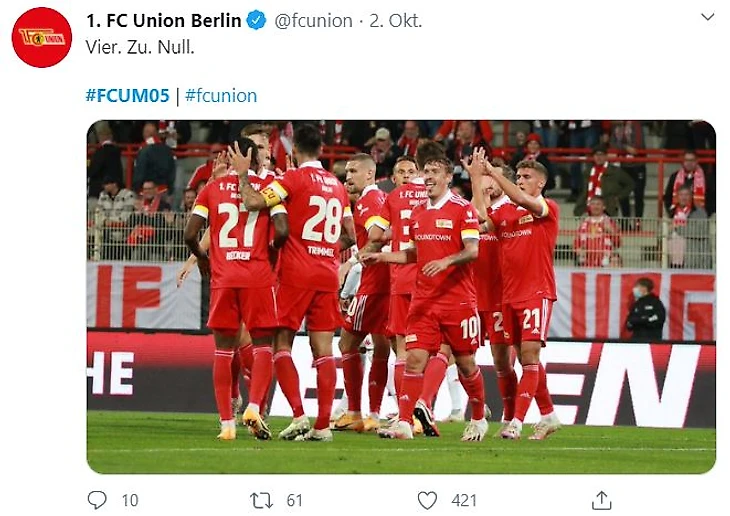Viewport: 730px width, 516px height.
Task: Click the 2. Okt. tweet date
Action: [396, 21]
